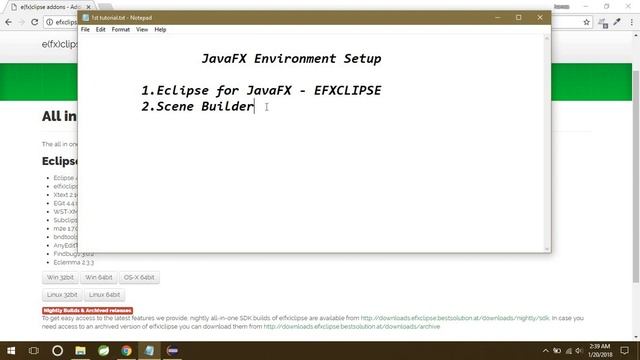The height and width of the screenshot is (360, 640).
Task: Open the Windows Start menu
Action: (x=11, y=351)
